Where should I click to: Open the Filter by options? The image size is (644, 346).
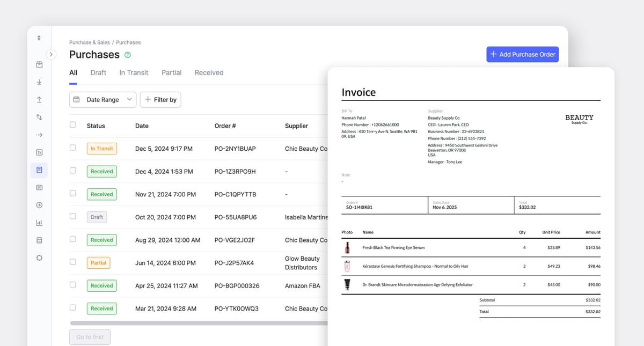click(160, 99)
